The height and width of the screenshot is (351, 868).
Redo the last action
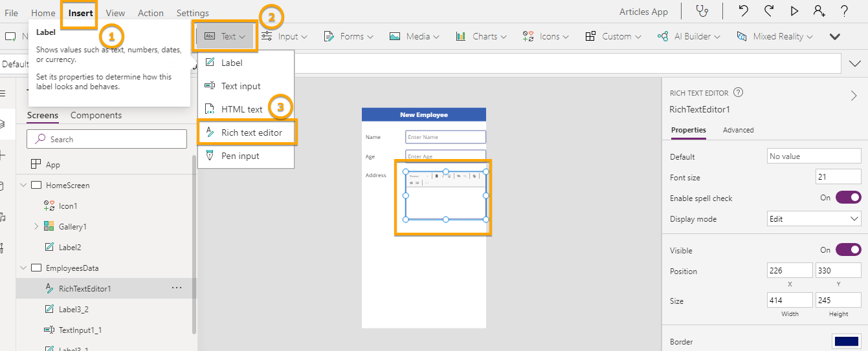[x=769, y=11]
